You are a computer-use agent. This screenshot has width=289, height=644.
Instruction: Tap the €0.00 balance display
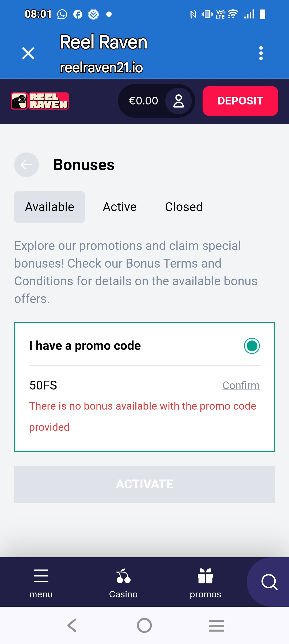pos(143,101)
